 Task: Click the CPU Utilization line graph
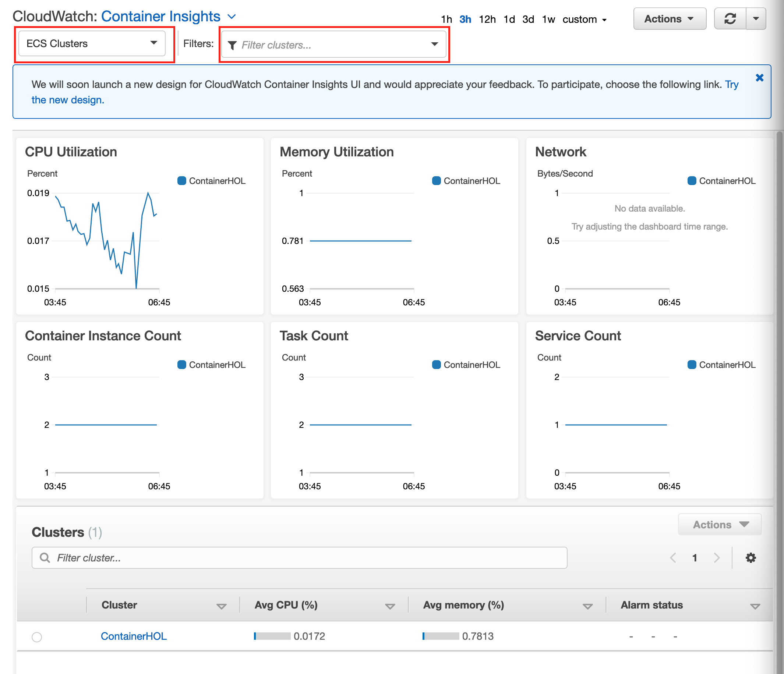107,241
